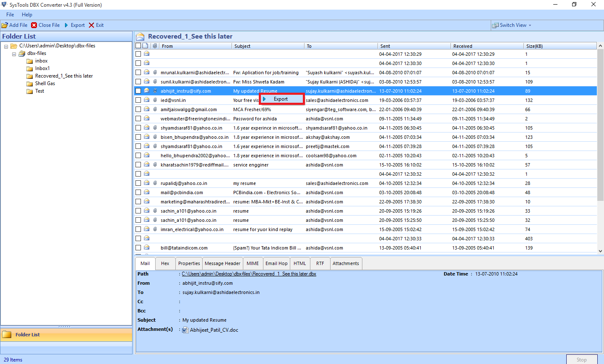This screenshot has width=604, height=364.
Task: Sort by the Sent column header
Action: (414, 46)
